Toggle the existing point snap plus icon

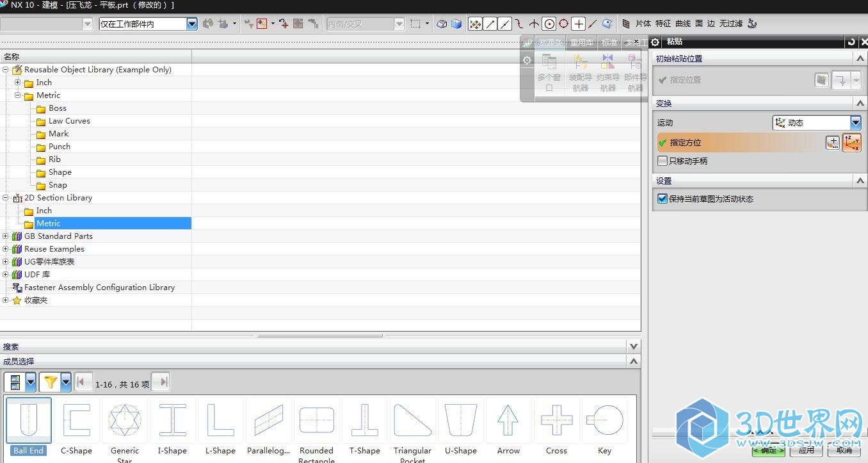point(579,24)
